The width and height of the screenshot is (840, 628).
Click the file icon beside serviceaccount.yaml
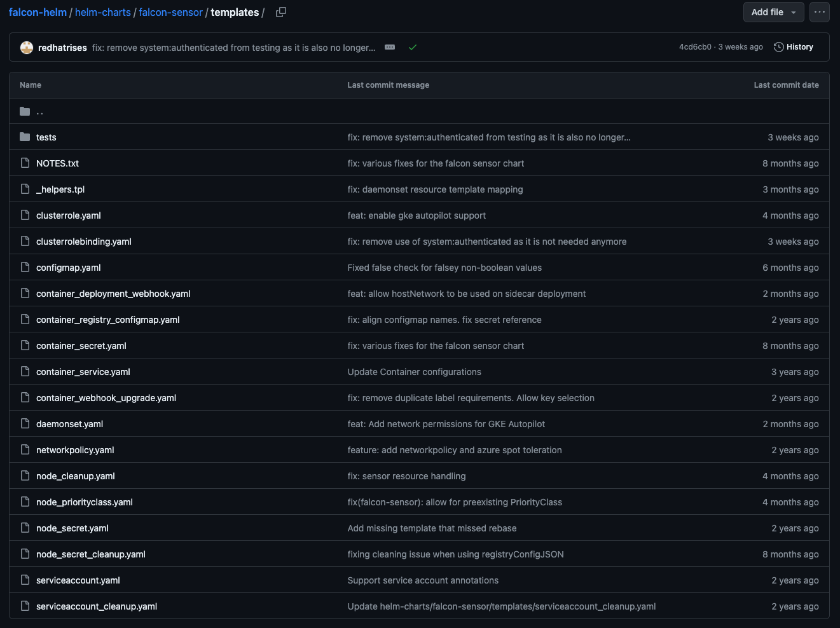tap(25, 580)
